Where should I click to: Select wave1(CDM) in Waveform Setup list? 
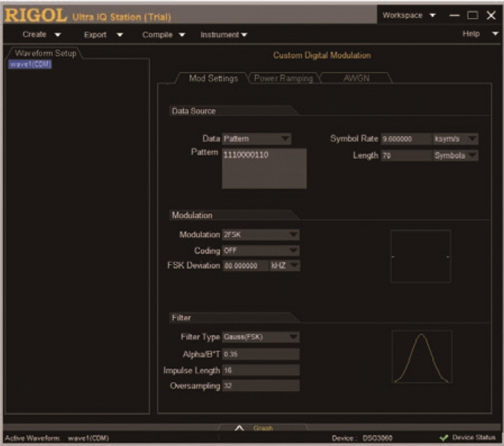point(30,64)
